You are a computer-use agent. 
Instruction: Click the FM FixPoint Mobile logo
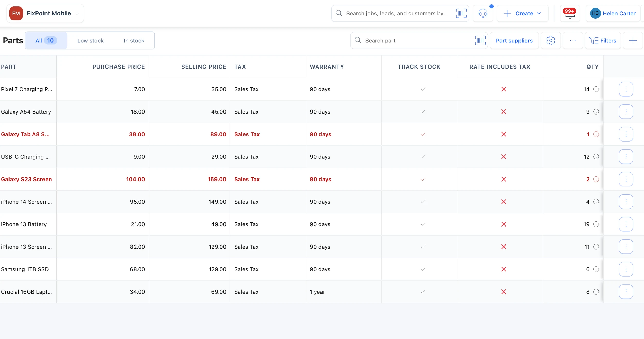[x=16, y=13]
